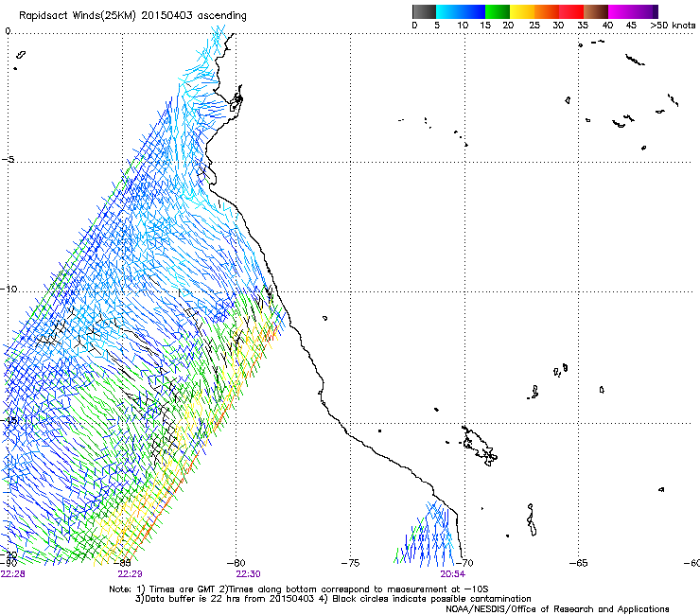This screenshot has width=700, height=615.
Task: Click the green 15-20 knots legend swatch
Action: (x=498, y=11)
